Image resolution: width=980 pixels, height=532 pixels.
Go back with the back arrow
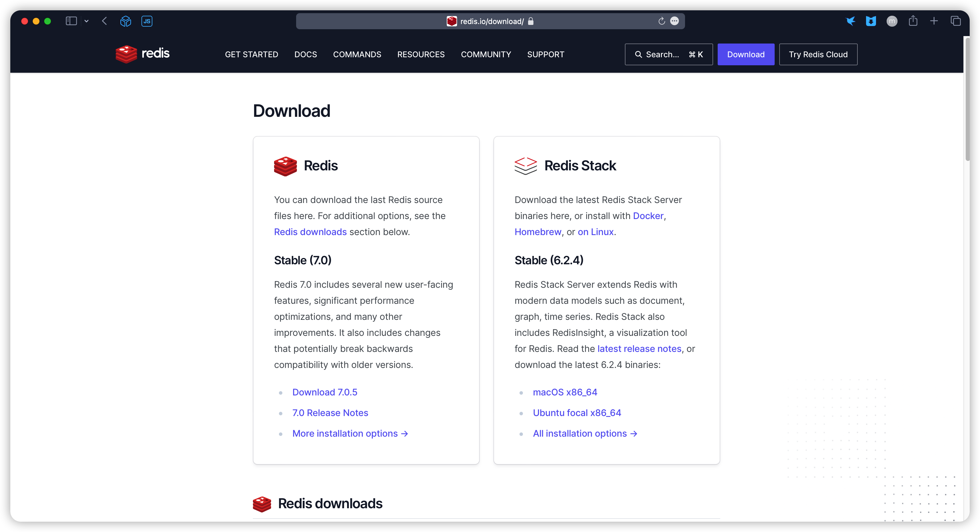tap(104, 21)
